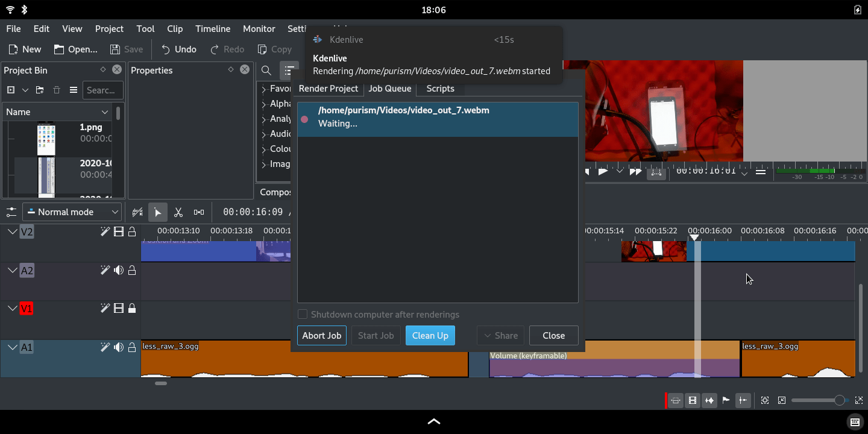Toggle monitor zone icon
Image resolution: width=868 pixels, height=434 pixels.
pos(656,172)
